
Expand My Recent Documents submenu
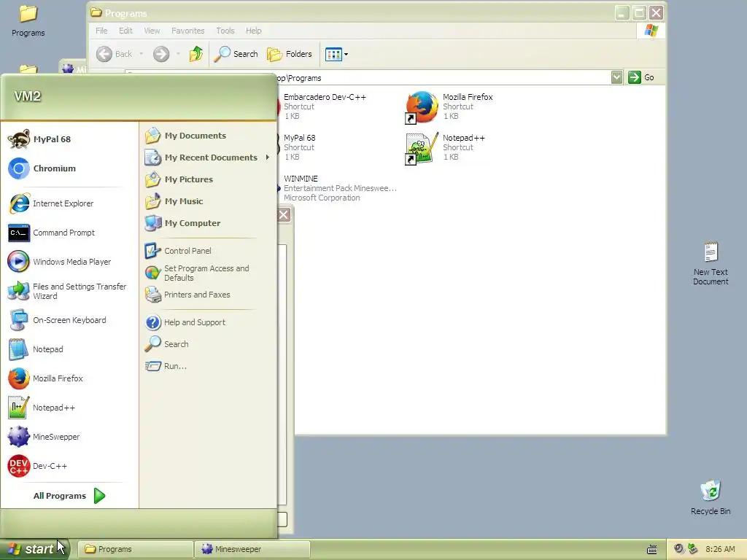pos(208,157)
